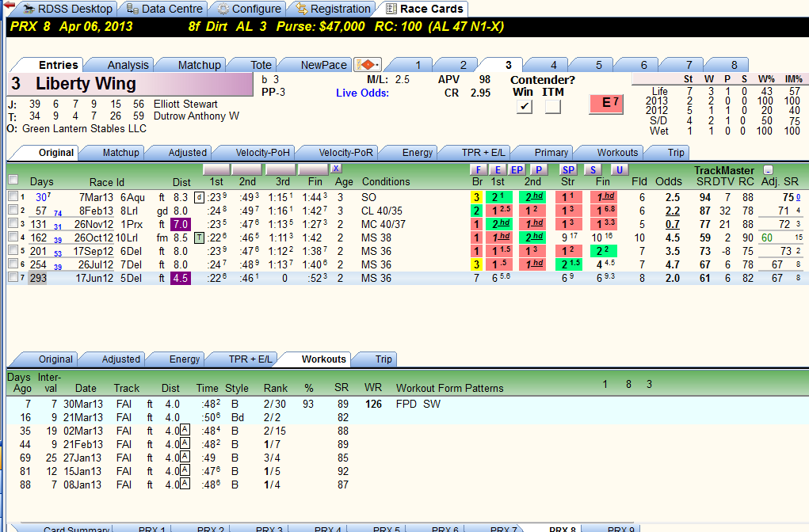Uncheck the Win contender checkbox
Screen dimensions: 809x532
click(x=525, y=106)
